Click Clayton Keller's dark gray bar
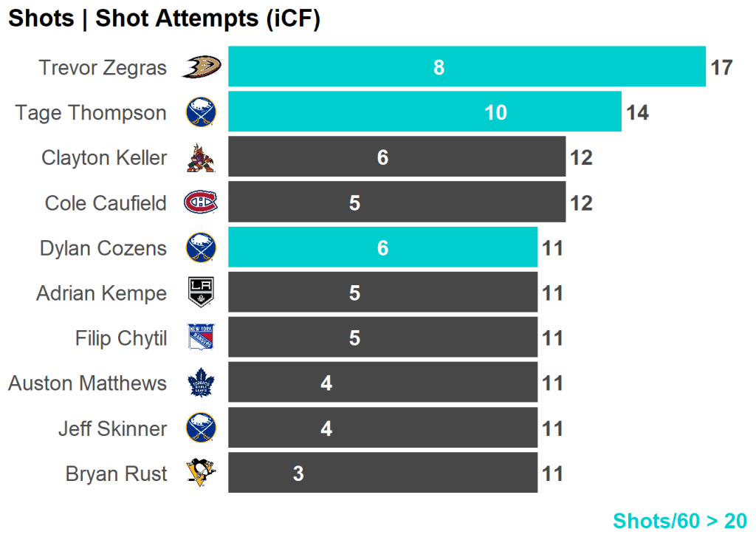 (396, 157)
